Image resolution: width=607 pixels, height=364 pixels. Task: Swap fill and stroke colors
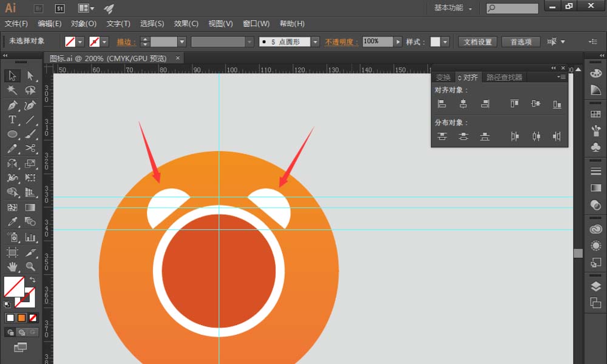click(33, 280)
